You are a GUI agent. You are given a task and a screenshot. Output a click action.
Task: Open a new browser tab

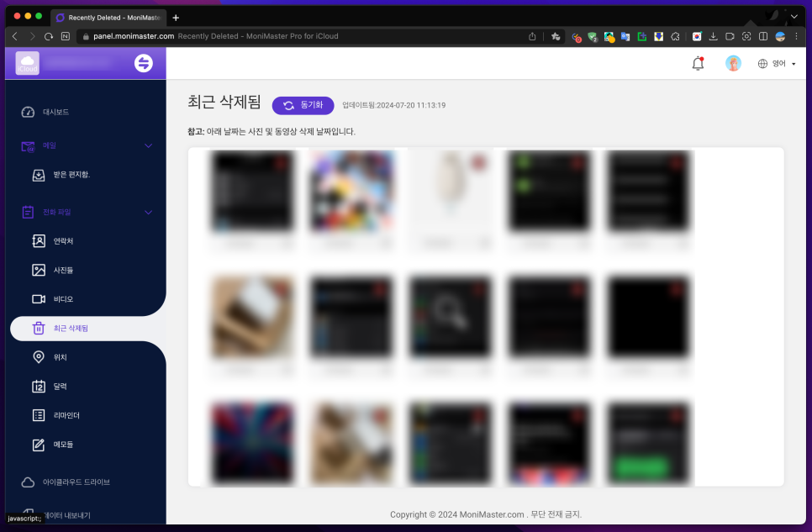176,18
